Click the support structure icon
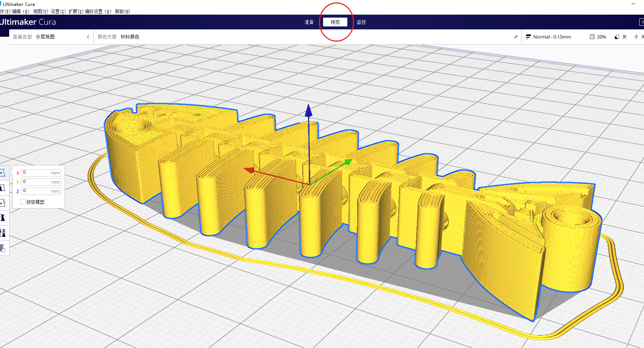644x348 pixels. pyautogui.click(x=617, y=37)
